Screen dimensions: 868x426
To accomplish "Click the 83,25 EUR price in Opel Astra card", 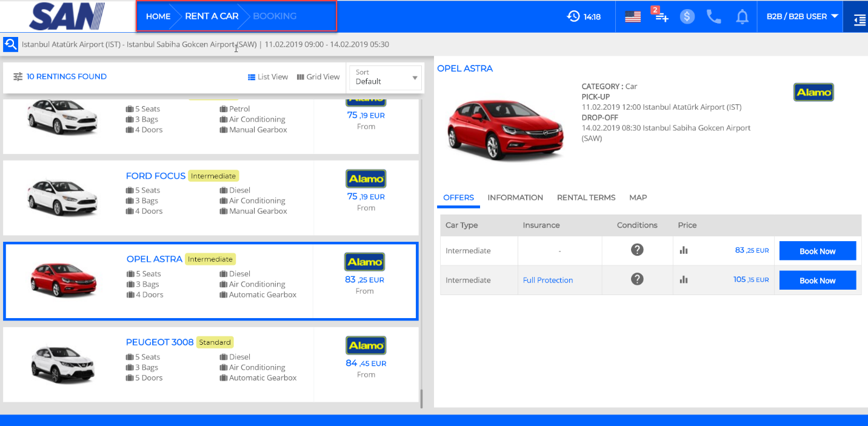I will [365, 279].
